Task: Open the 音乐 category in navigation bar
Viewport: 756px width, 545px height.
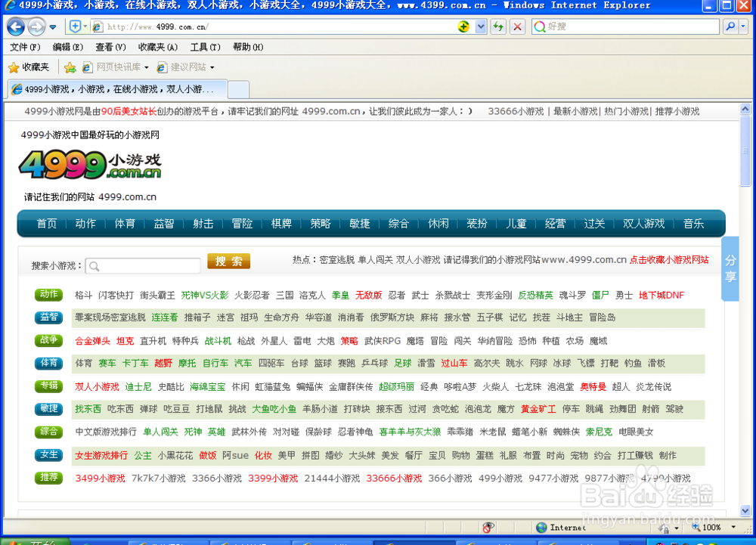Action: 694,224
